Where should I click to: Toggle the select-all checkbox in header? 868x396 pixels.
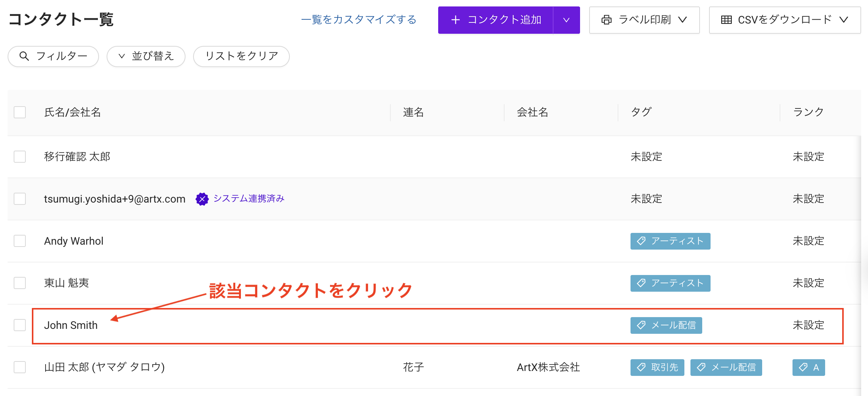20,112
